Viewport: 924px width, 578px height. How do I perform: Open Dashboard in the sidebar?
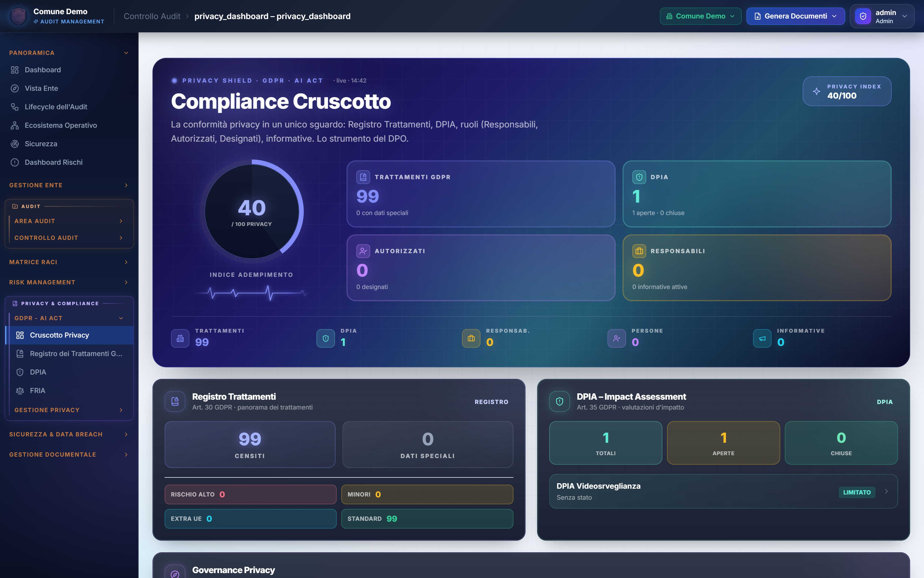(x=69, y=70)
